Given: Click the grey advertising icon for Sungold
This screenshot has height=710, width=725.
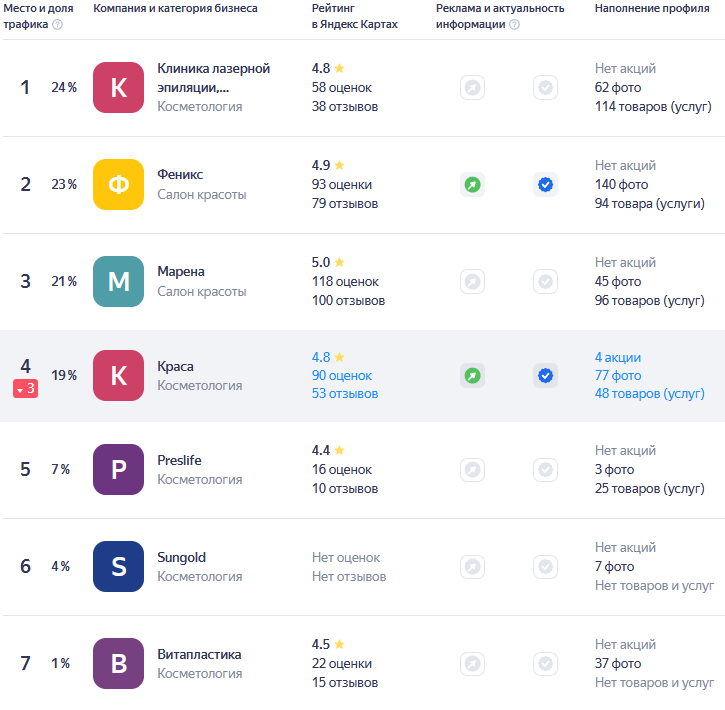Looking at the screenshot, I should [x=472, y=567].
